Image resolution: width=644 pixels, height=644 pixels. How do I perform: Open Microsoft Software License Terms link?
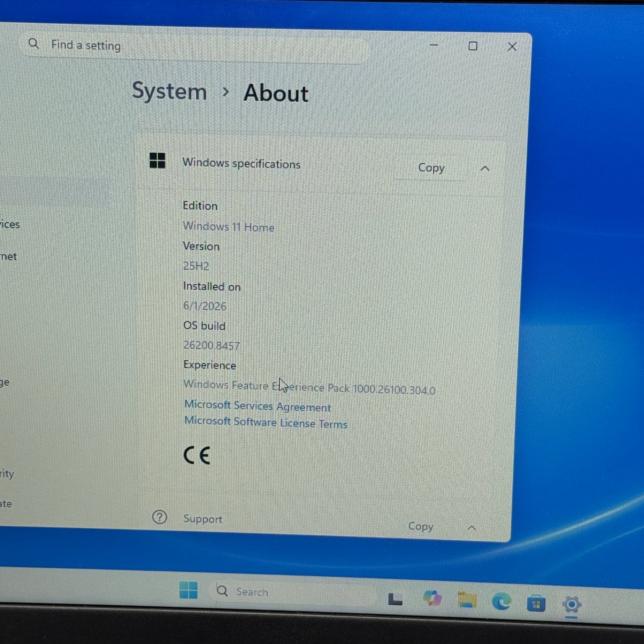tap(266, 422)
